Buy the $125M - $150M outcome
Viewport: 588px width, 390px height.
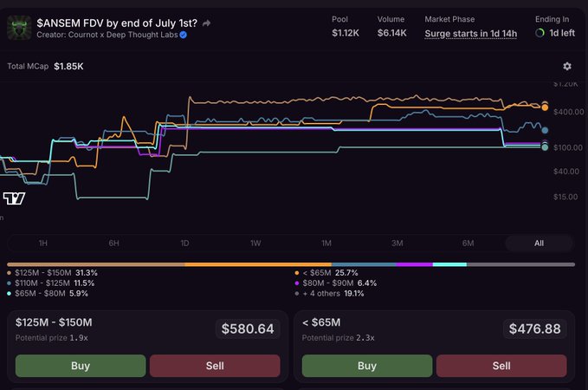point(81,366)
